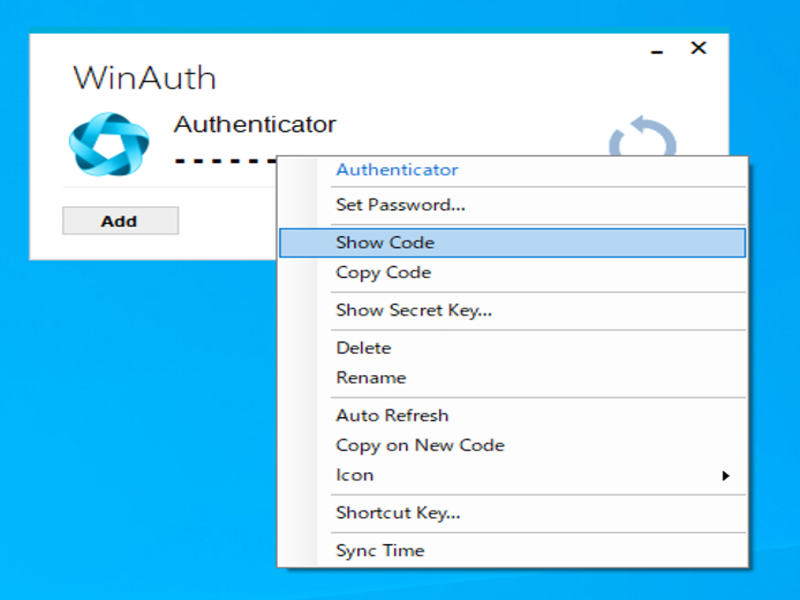
Task: Click the Authenticator header in context menu
Action: tap(397, 169)
